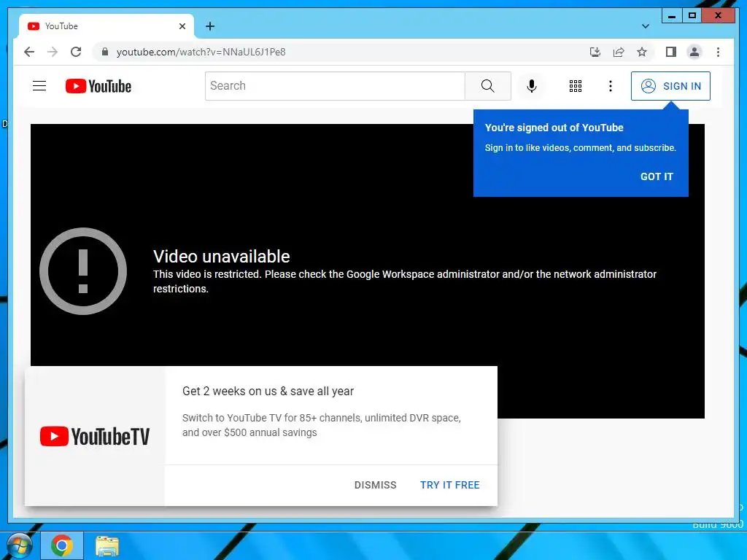Open the YouTube apps grid icon

pos(575,86)
